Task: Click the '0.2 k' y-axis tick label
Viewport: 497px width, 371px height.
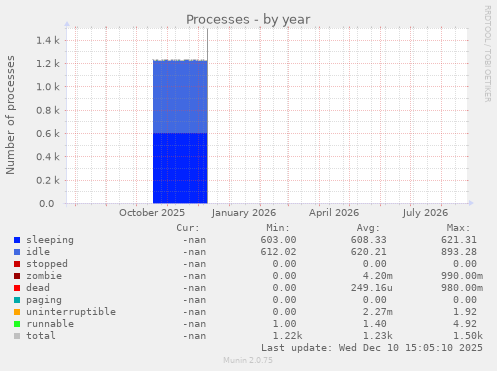Action: [48, 180]
